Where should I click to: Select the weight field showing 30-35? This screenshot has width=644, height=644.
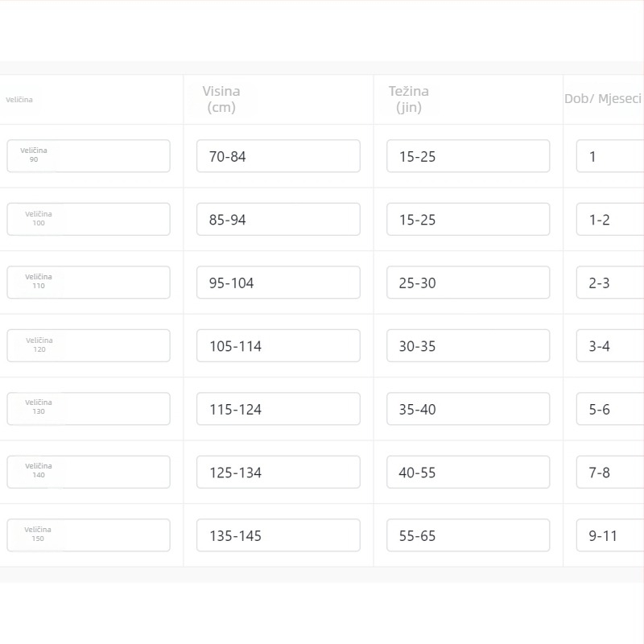(469, 346)
